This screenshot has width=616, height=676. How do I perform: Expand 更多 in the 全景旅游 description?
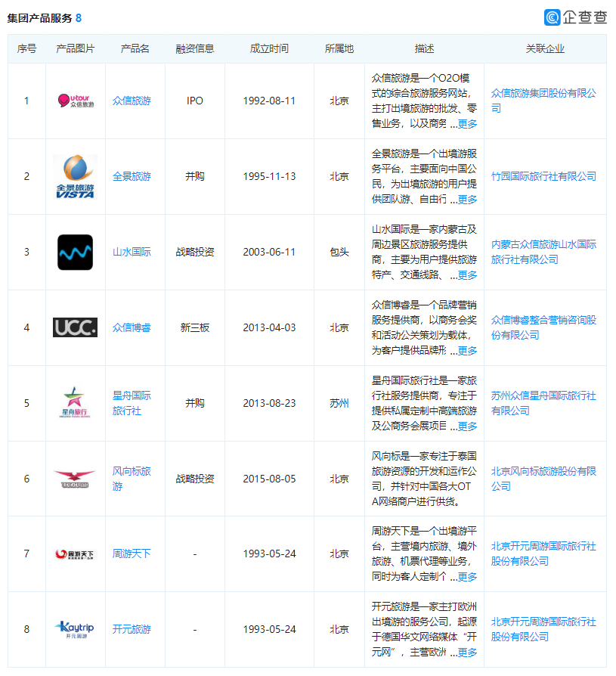[467, 200]
